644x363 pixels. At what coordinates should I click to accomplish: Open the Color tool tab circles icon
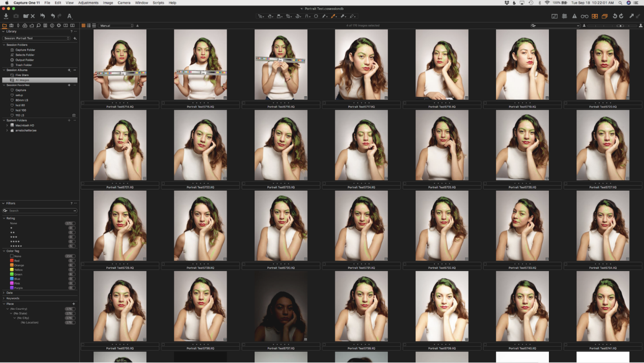[x=25, y=25]
